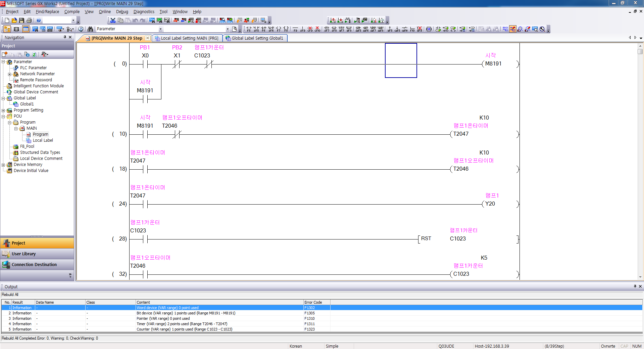Insert close contact with F6 icon

(x=263, y=29)
